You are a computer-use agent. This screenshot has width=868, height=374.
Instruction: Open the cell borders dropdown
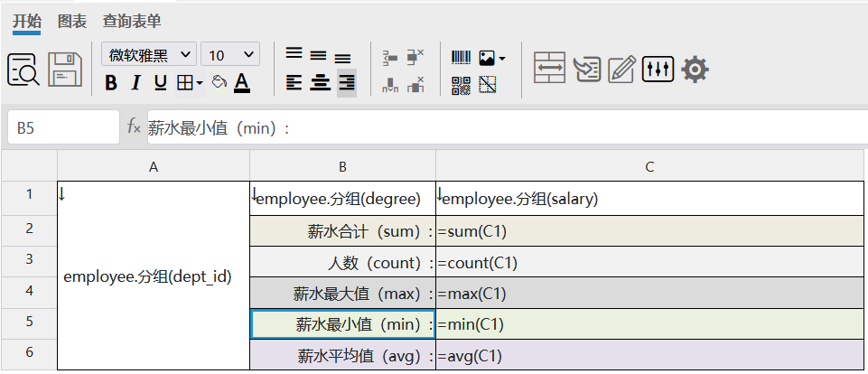190,84
